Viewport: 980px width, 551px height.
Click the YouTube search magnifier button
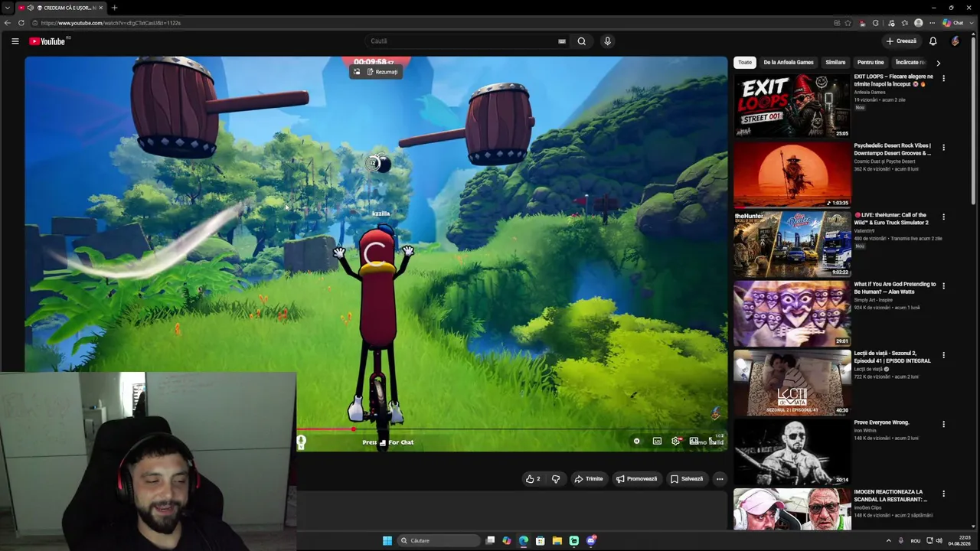(x=582, y=41)
